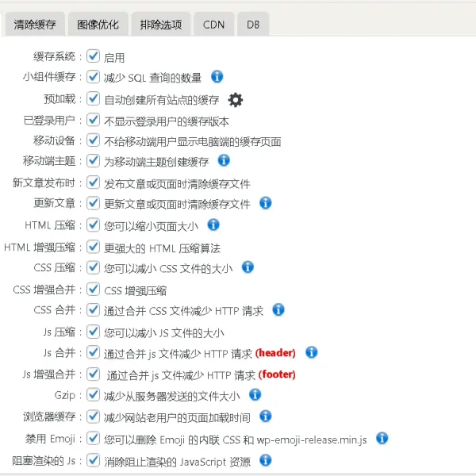The height and width of the screenshot is (476, 476).
Task: Toggle the 移动端主题 checkbox
Action: pos(93,161)
